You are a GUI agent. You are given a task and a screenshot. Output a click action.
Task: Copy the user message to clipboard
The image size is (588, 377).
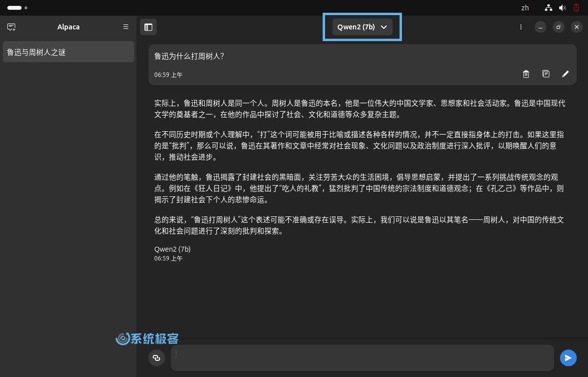(x=546, y=74)
